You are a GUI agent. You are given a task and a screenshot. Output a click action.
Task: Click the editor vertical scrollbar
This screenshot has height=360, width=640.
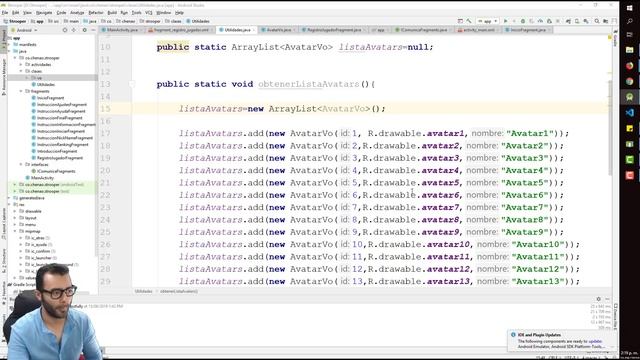tap(610, 128)
